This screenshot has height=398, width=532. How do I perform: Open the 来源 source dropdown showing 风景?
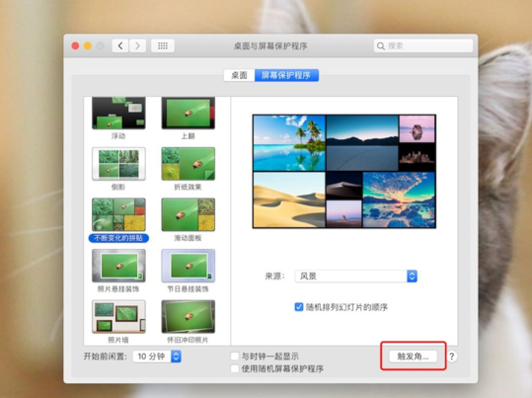pos(356,277)
